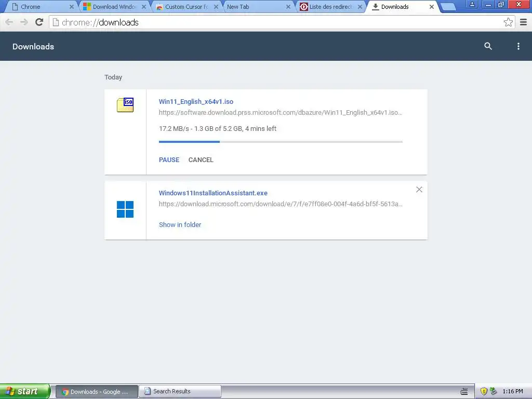Close the New Tab tab

point(288,7)
